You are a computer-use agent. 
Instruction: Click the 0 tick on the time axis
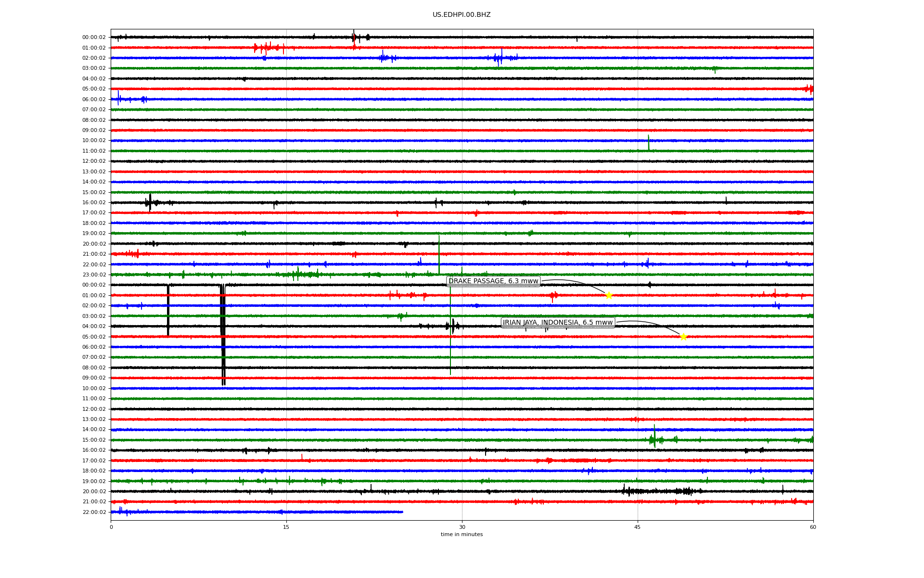click(111, 527)
